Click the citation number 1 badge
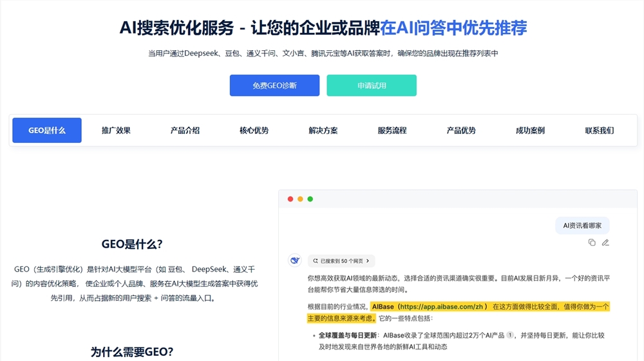The height and width of the screenshot is (361, 644). pyautogui.click(x=509, y=335)
